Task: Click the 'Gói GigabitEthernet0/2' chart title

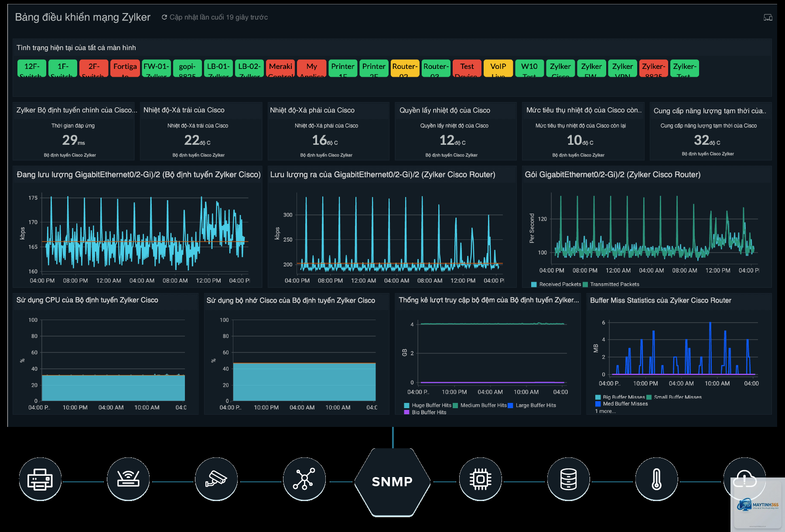Action: (x=613, y=174)
